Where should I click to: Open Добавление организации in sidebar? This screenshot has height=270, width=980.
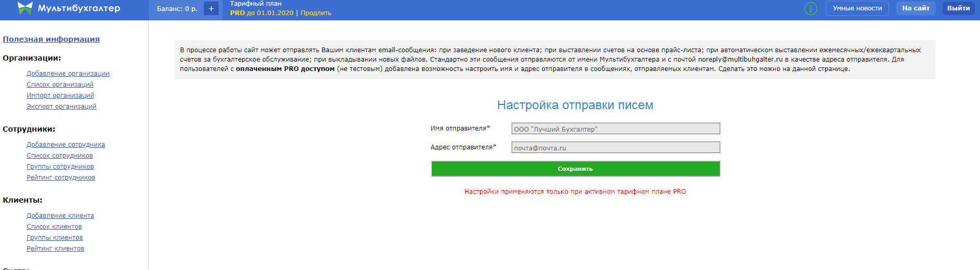[x=68, y=74]
